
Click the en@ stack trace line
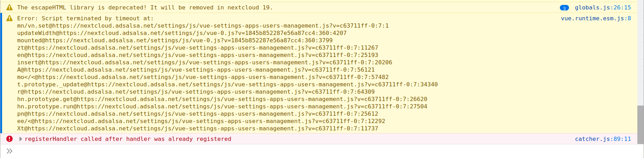pos(198,55)
